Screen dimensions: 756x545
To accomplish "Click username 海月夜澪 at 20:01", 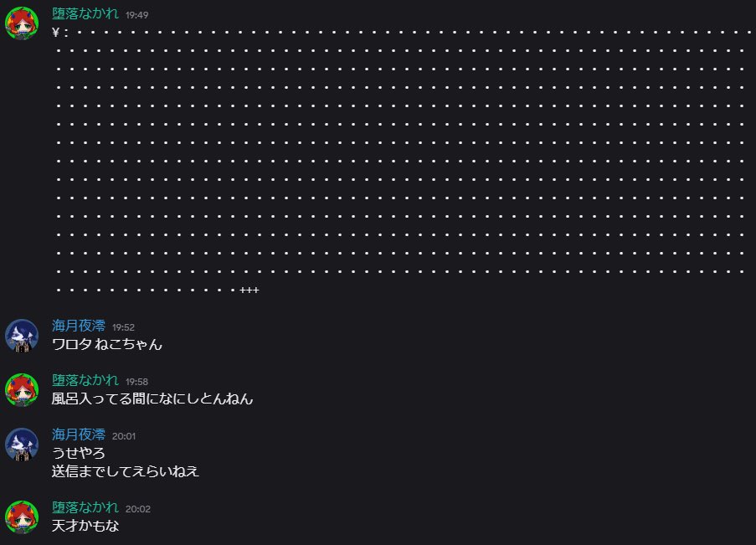I will [79, 435].
